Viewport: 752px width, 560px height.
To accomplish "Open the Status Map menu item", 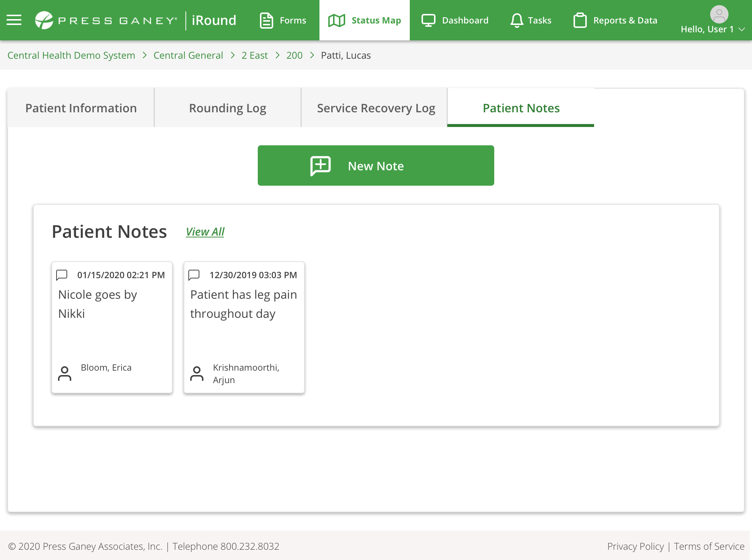I will tap(365, 20).
